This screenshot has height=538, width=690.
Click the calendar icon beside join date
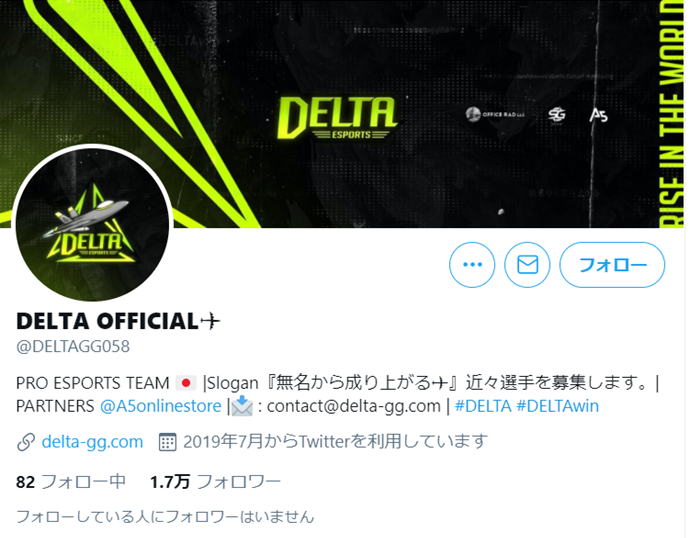pos(167,442)
